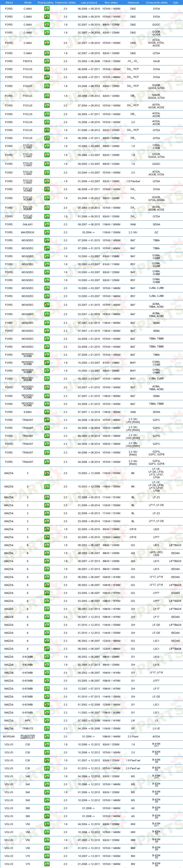Click the fuel icon in the MAZDA 5 LFF7 row
The height and width of the screenshot is (868, 183).
[x=47, y=537]
